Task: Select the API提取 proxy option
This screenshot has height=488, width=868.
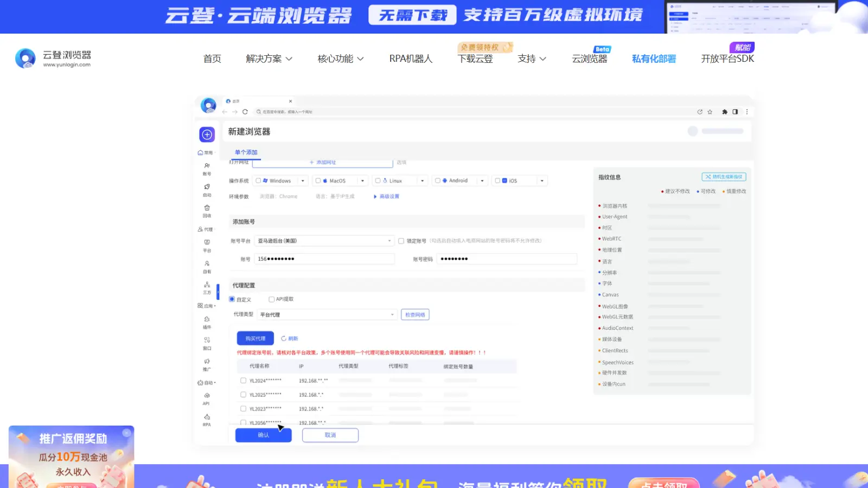Action: point(271,299)
